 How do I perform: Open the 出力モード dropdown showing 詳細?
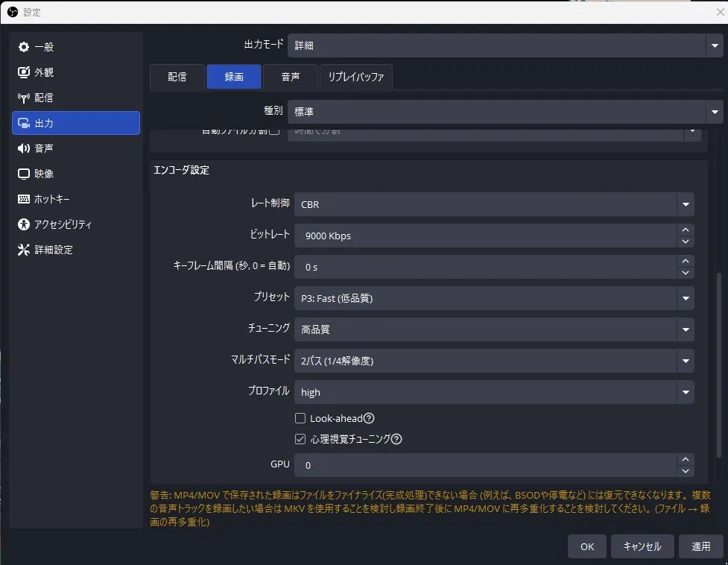tap(505, 45)
